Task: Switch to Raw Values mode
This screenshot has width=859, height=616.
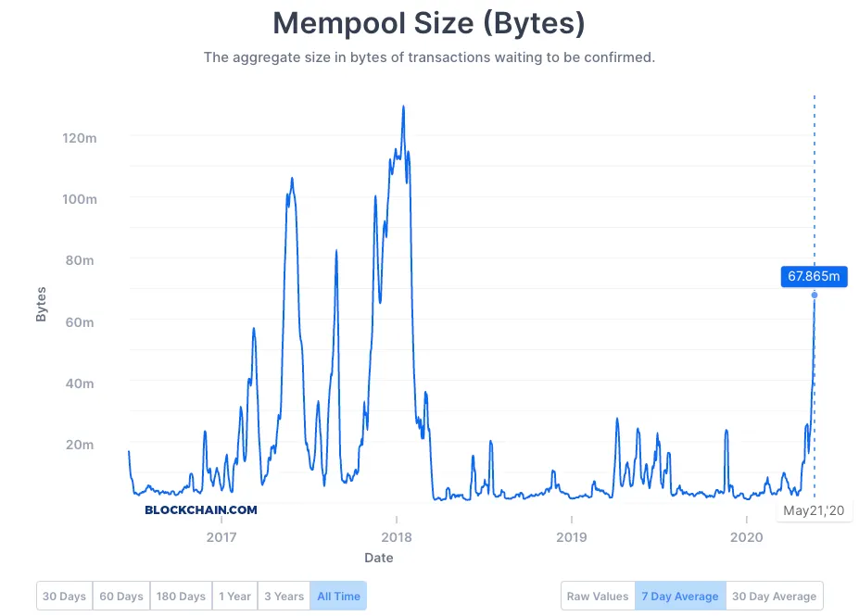Action: pos(597,596)
